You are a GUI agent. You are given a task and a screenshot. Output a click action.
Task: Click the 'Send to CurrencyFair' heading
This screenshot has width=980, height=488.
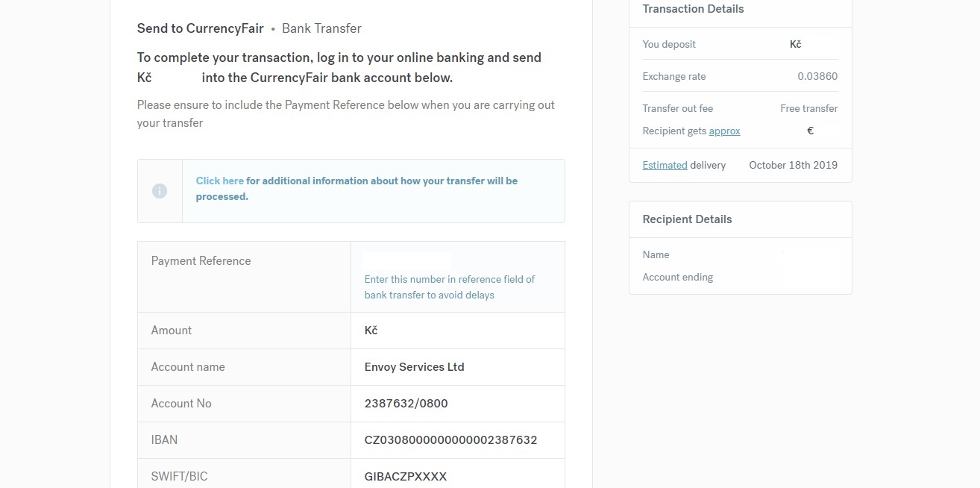click(200, 28)
